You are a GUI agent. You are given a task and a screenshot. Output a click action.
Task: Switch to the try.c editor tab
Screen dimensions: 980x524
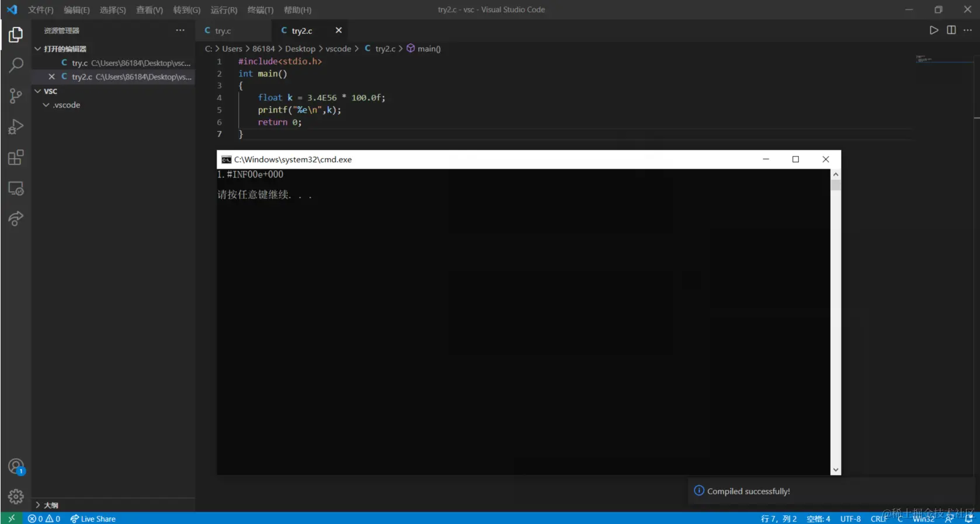[234, 30]
